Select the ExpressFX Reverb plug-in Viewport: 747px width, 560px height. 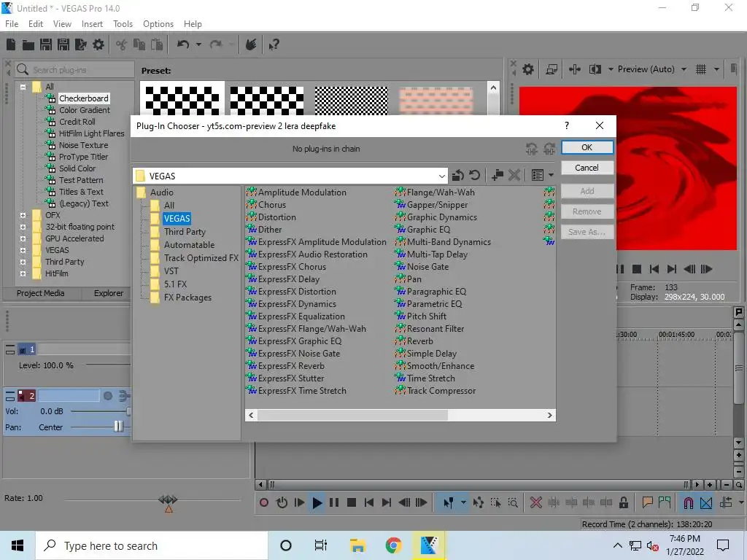tap(291, 366)
